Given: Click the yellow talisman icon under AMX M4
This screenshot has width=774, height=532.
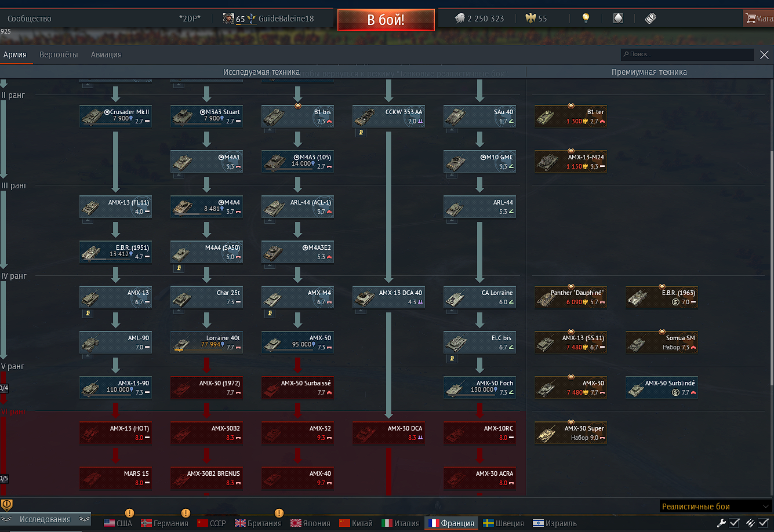Looking at the screenshot, I should (x=270, y=314).
